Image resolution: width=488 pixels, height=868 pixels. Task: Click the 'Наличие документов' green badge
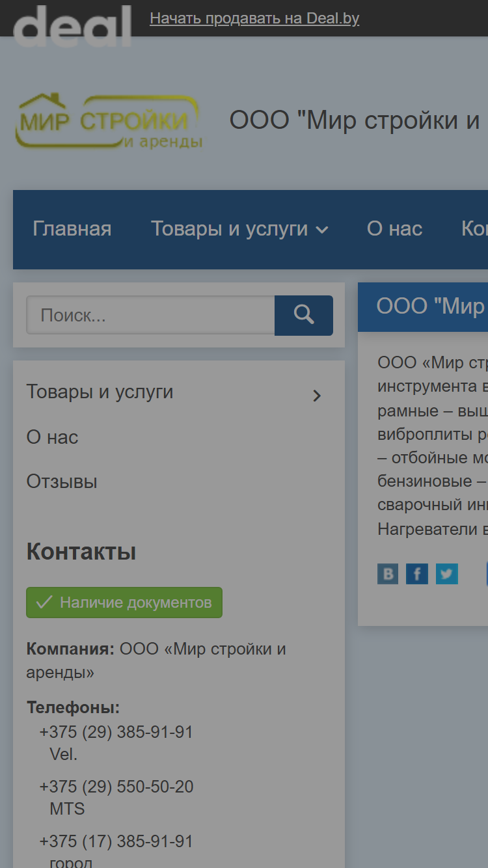tap(124, 603)
